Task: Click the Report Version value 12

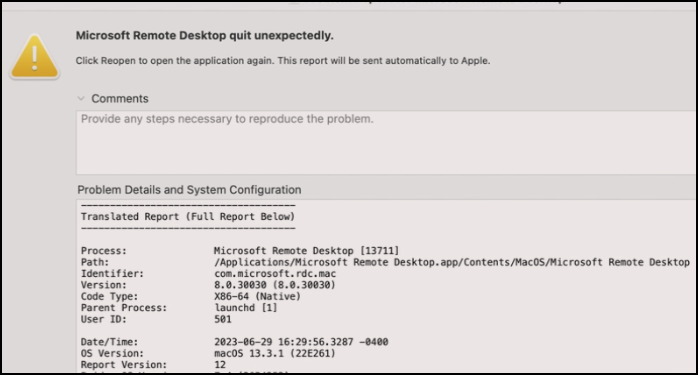Action: pos(220,365)
